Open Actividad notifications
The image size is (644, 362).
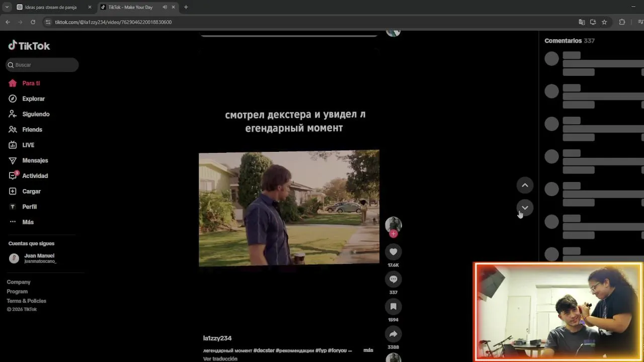click(28, 176)
